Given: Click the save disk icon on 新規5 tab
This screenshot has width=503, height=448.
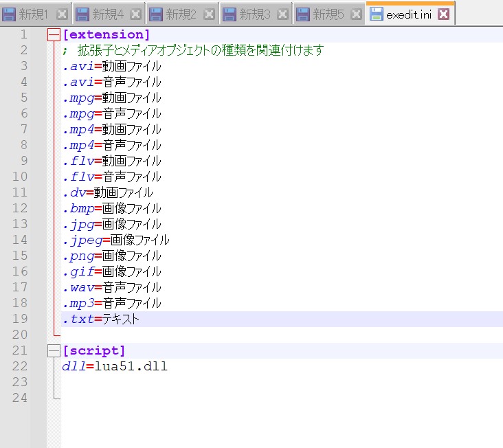Looking at the screenshot, I should coord(303,14).
